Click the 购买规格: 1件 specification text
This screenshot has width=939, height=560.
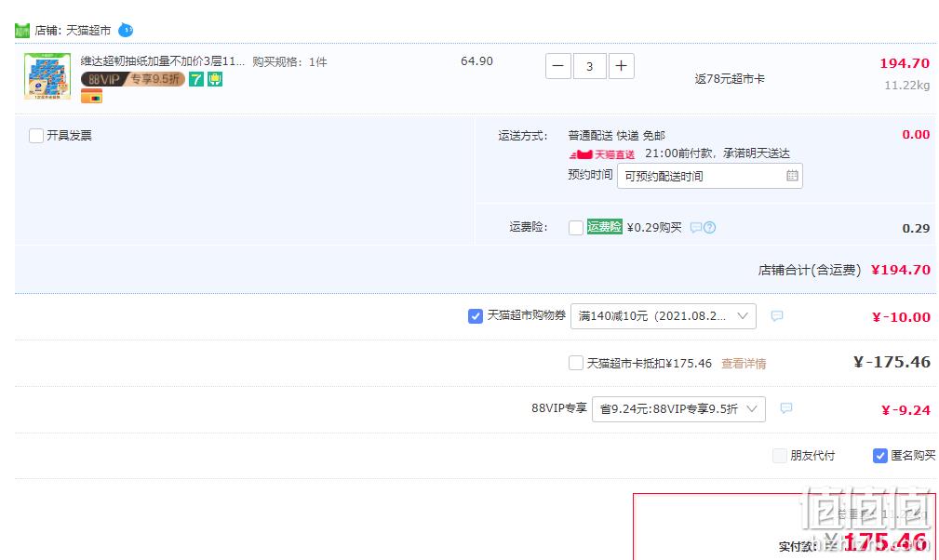tap(289, 61)
